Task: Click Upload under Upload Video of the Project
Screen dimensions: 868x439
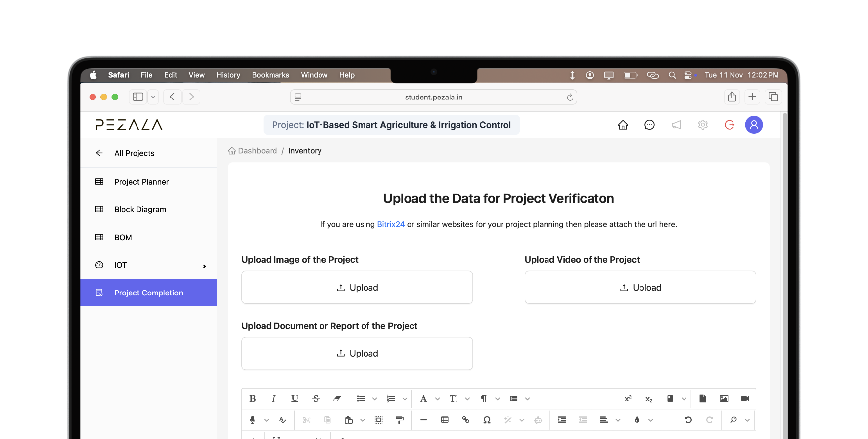Action: click(640, 288)
